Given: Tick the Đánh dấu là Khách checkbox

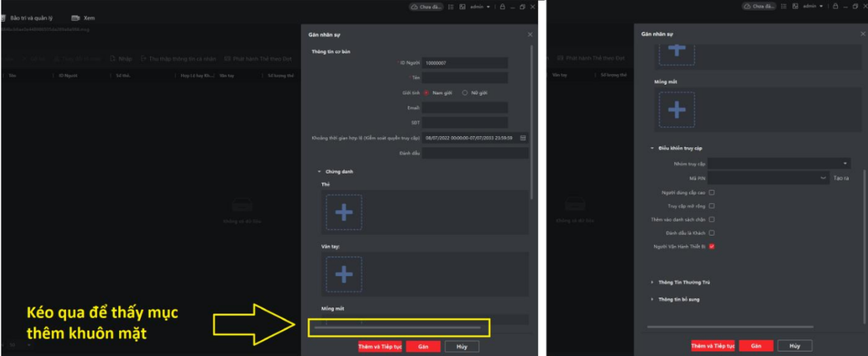Looking at the screenshot, I should click(x=712, y=233).
